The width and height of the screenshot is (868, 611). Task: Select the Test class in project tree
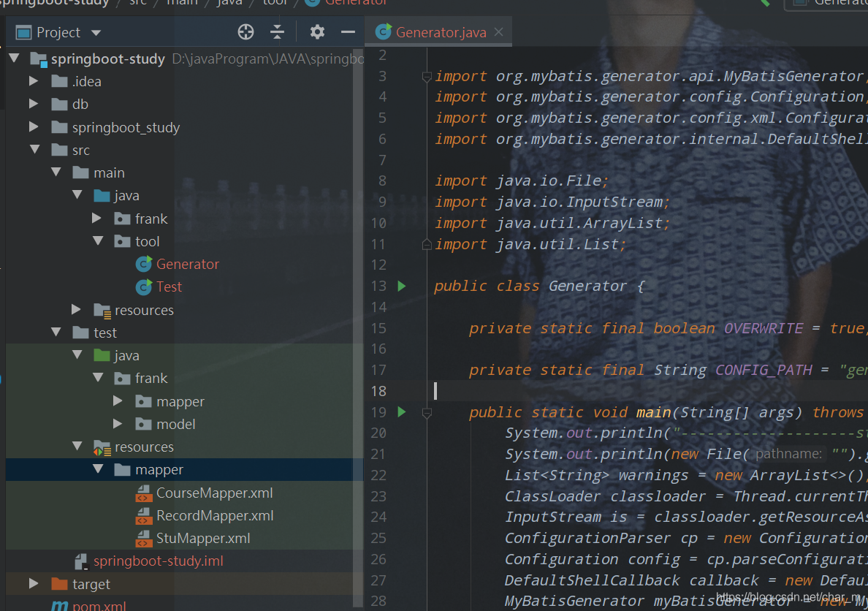coord(169,287)
